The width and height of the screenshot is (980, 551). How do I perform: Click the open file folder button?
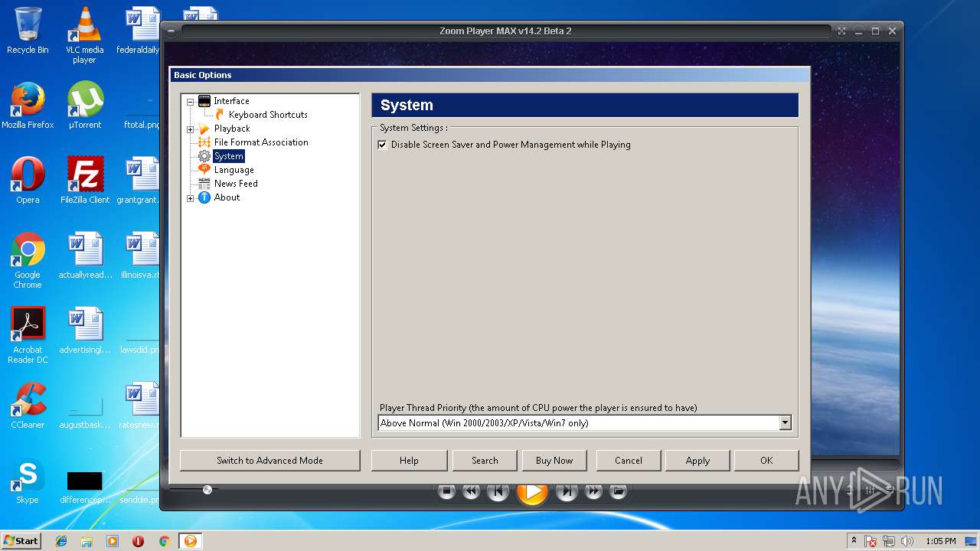pos(619,491)
